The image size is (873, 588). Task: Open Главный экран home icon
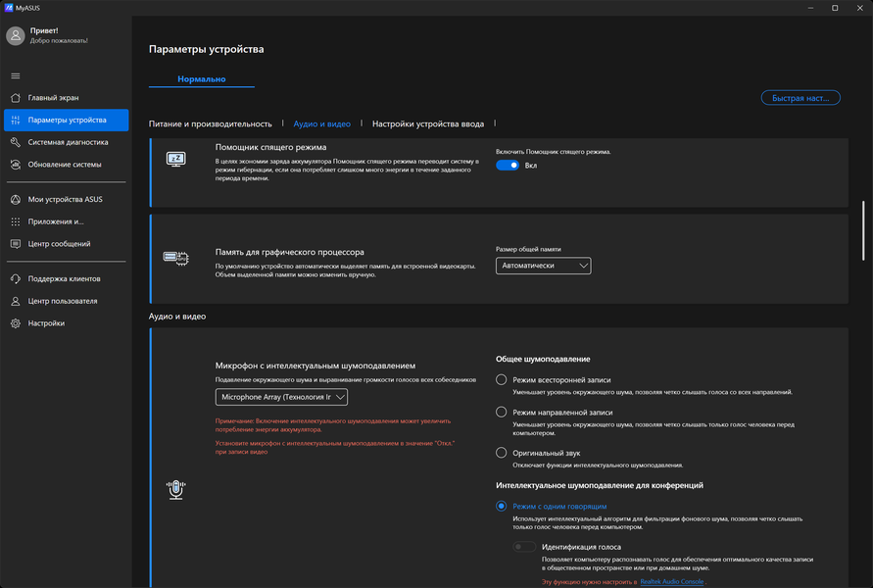click(16, 97)
